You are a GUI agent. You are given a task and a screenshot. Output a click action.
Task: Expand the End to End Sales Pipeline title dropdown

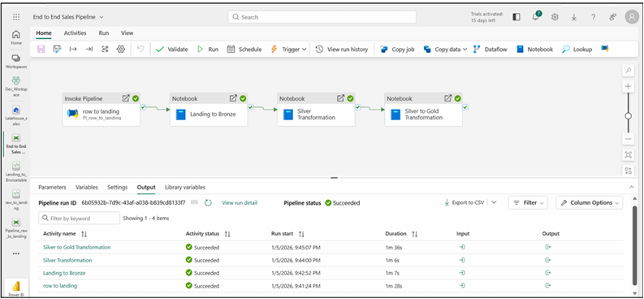pyautogui.click(x=102, y=17)
